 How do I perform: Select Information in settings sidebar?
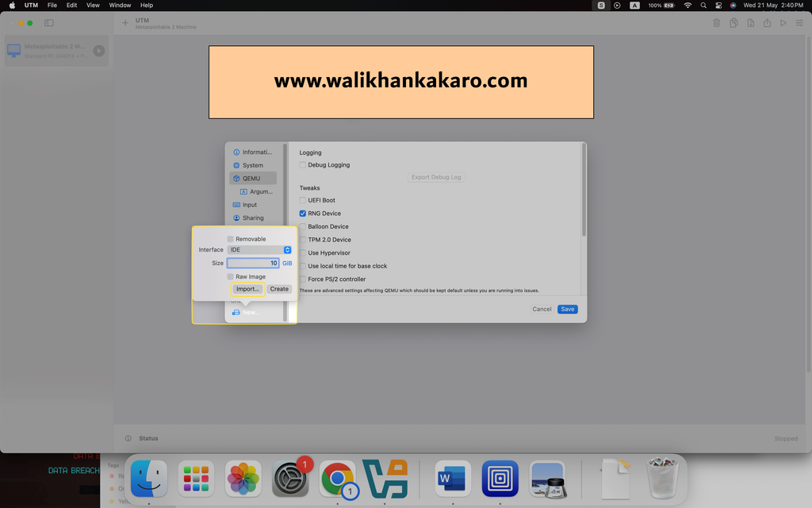253,152
